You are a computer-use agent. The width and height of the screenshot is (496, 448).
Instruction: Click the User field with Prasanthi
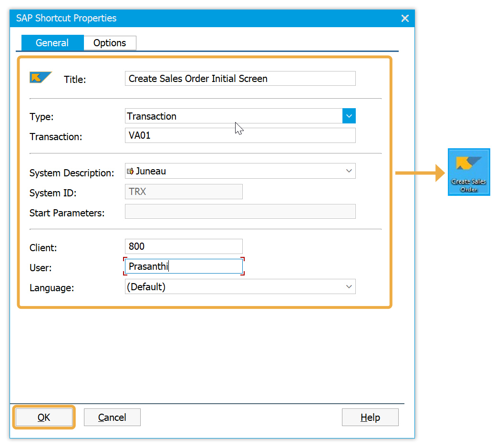tap(184, 266)
